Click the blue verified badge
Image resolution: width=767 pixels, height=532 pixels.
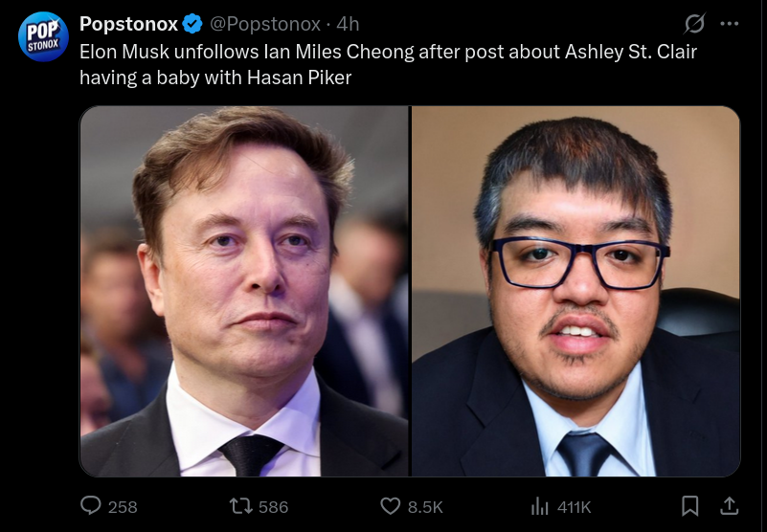(192, 24)
